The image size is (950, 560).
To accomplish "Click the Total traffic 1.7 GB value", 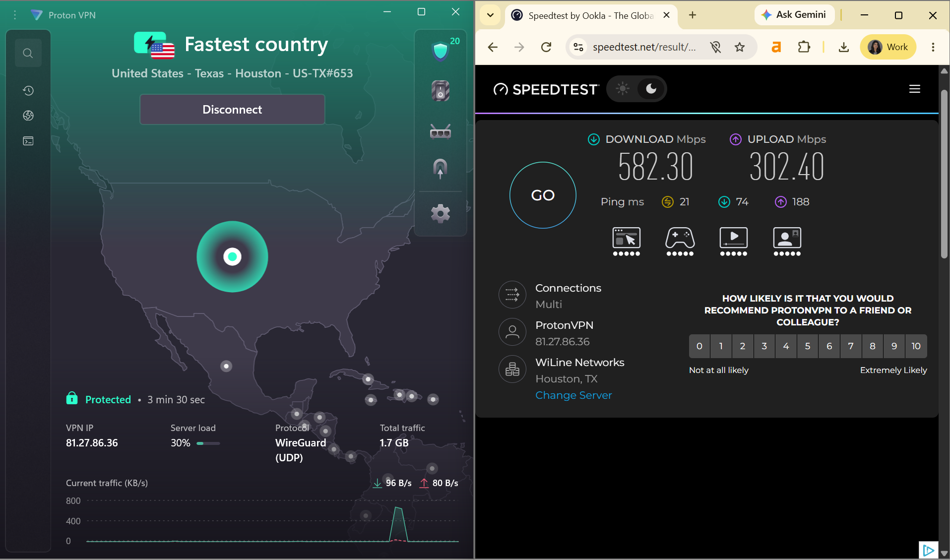I will [x=394, y=443].
